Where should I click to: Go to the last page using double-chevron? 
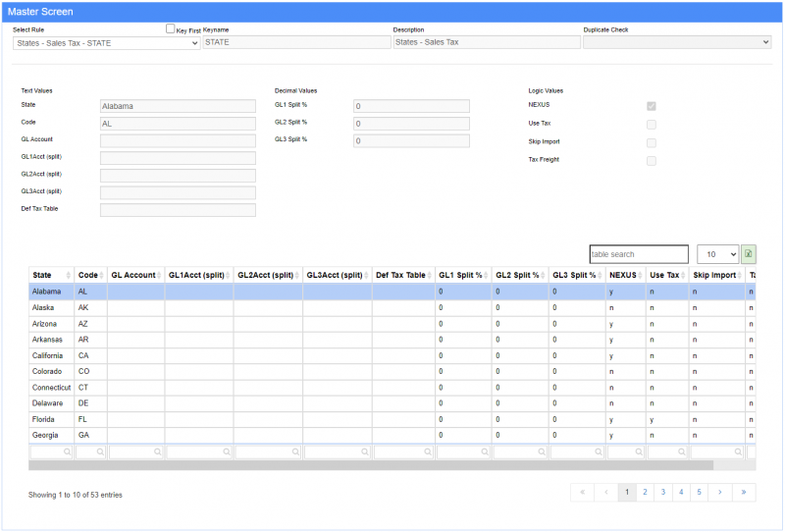[x=744, y=492]
